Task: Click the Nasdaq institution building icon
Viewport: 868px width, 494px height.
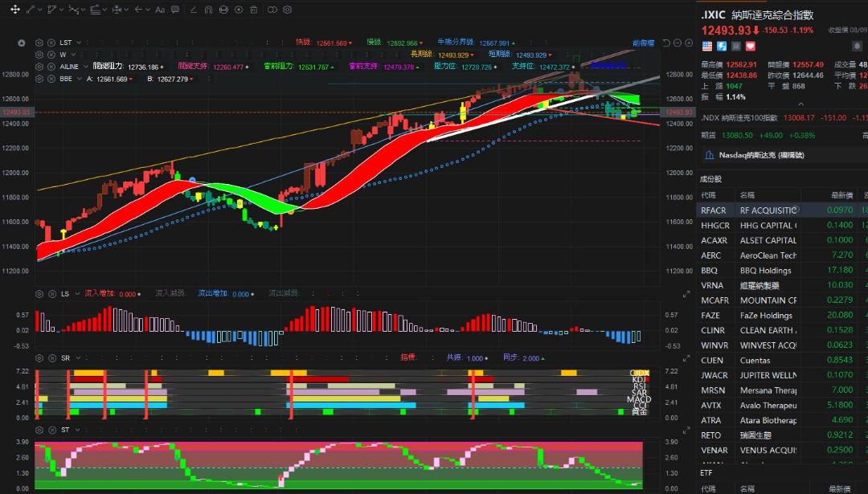Action: coord(709,156)
